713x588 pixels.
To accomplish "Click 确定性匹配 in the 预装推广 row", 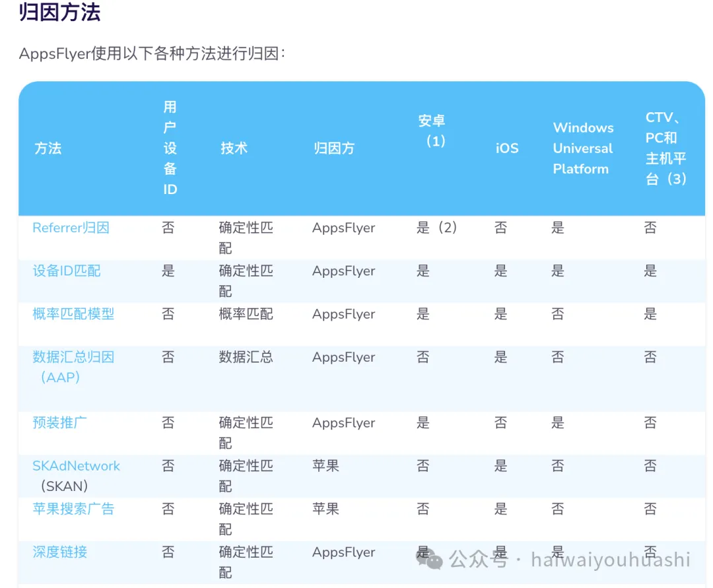I will pyautogui.click(x=246, y=433).
